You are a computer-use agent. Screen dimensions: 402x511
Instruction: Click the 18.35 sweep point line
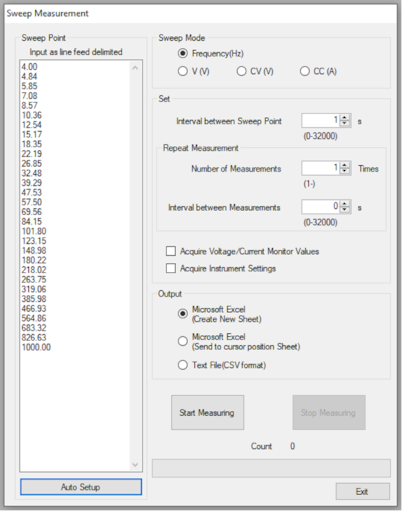[32, 144]
